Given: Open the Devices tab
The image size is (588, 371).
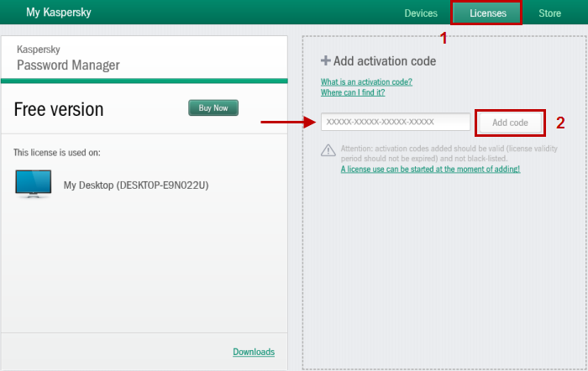Looking at the screenshot, I should click(421, 13).
